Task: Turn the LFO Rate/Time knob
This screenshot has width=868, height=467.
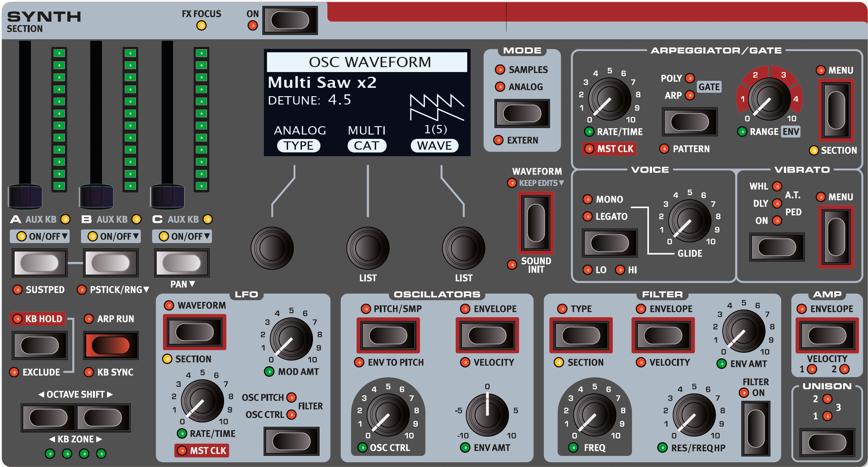Action: [202, 401]
